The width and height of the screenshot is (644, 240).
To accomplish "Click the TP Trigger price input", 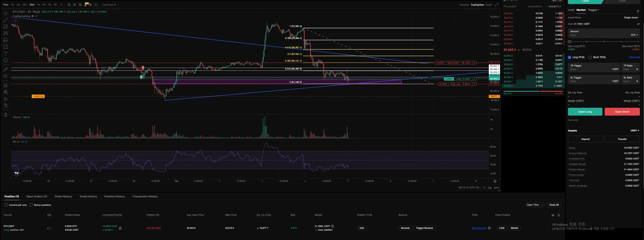I will click(x=593, y=67).
